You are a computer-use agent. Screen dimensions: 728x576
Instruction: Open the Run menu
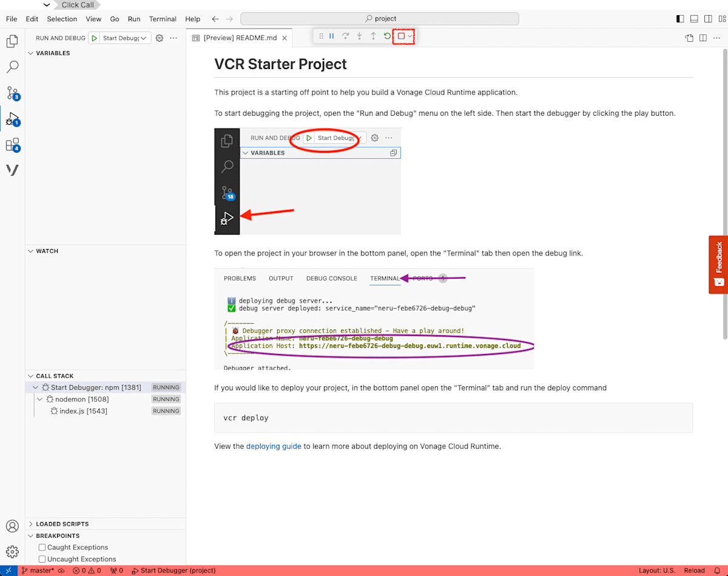click(134, 19)
